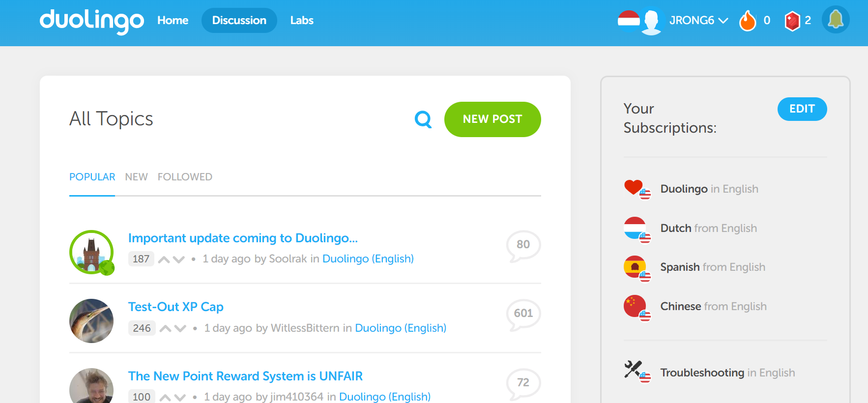Upvote the Important update post

(164, 259)
